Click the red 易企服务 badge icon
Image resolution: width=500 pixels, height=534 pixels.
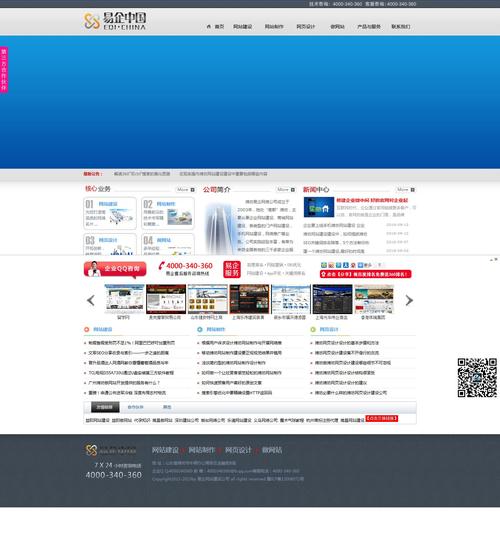232,269
